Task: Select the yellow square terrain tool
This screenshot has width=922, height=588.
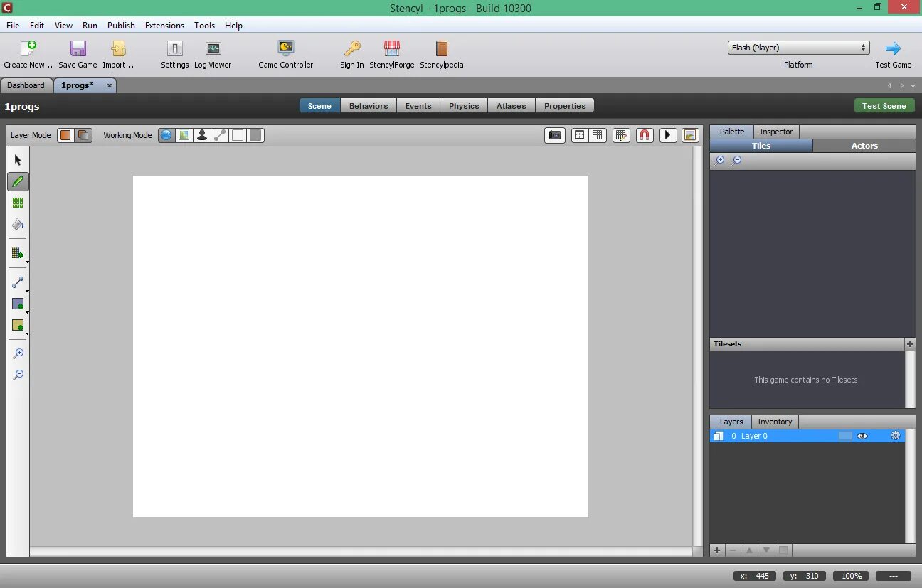Action: [18, 325]
